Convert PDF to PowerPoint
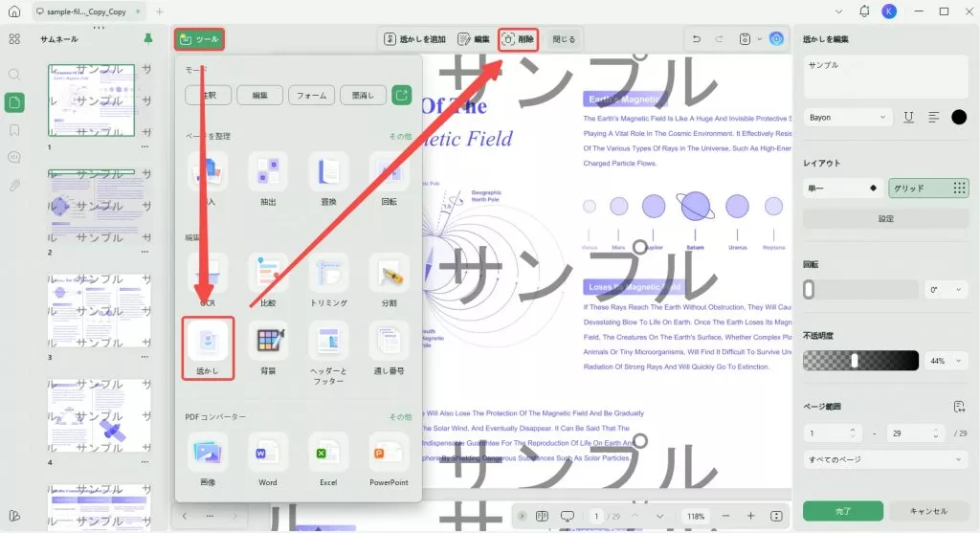The image size is (980, 533). pyautogui.click(x=389, y=460)
